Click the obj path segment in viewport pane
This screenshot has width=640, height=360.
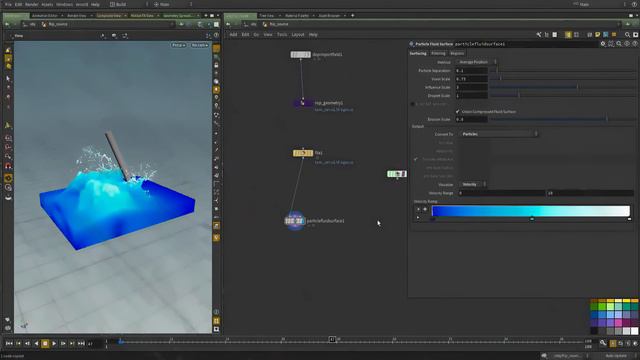[33, 24]
